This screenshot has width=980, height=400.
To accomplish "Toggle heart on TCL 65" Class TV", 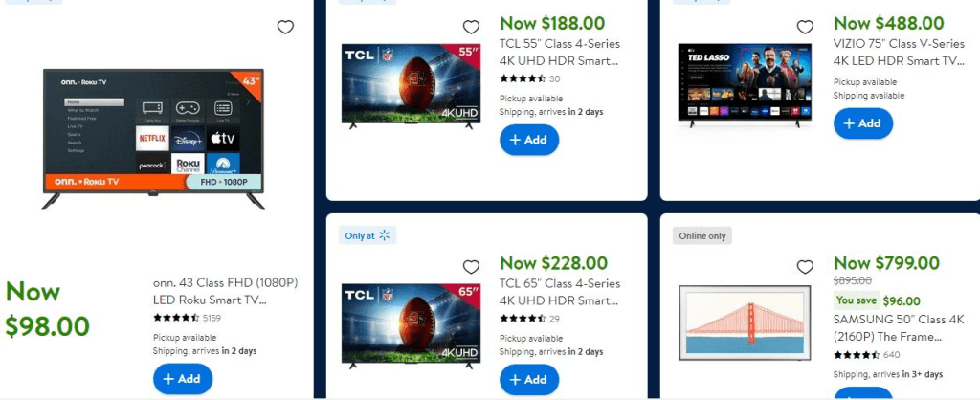I will pyautogui.click(x=471, y=267).
